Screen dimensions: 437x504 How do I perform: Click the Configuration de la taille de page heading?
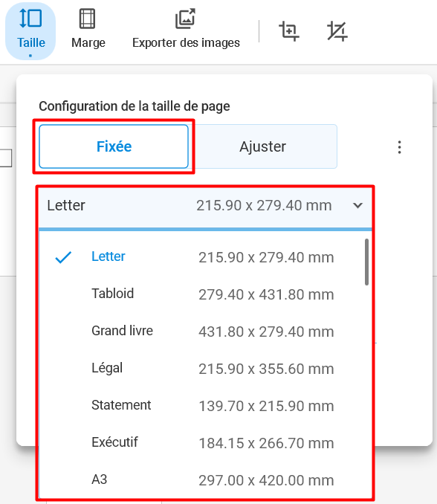coord(135,106)
